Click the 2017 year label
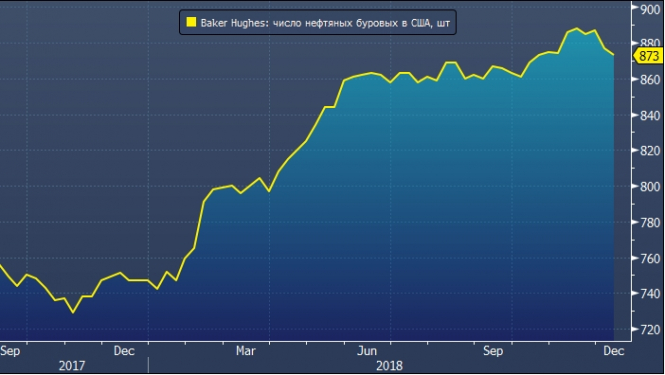 coord(72,366)
